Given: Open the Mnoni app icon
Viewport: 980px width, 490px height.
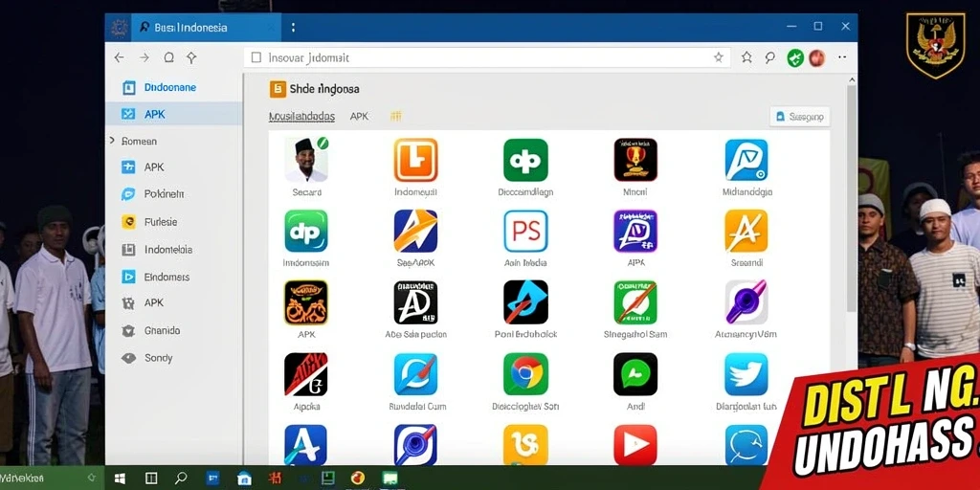Looking at the screenshot, I should (x=635, y=160).
